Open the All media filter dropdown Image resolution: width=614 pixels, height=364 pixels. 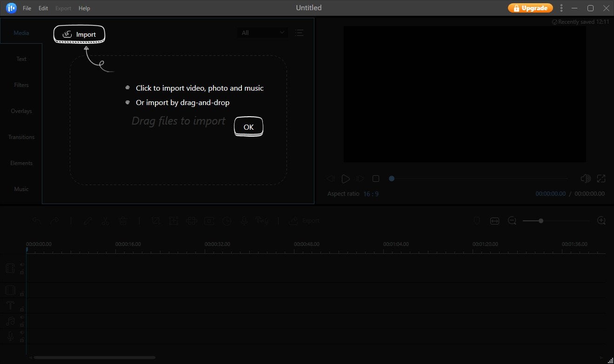[x=263, y=33]
